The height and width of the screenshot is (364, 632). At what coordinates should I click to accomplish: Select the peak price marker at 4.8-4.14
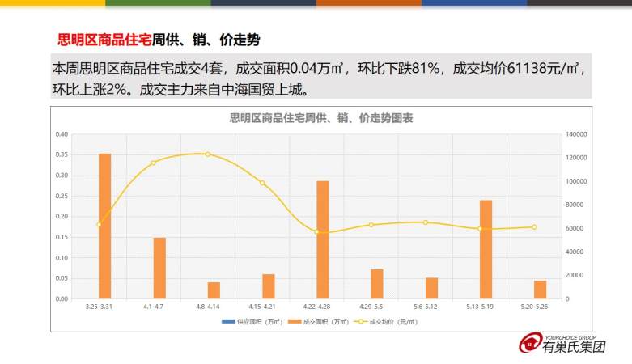pos(208,154)
